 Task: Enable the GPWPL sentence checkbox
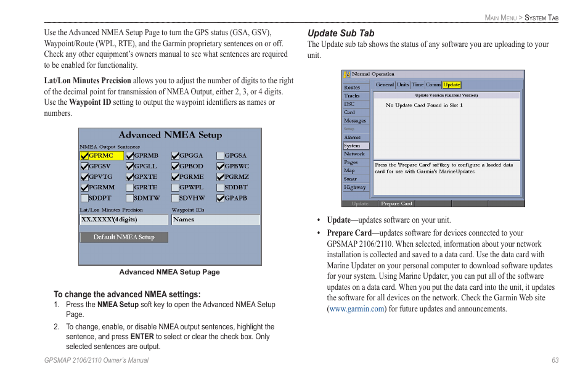[175, 187]
